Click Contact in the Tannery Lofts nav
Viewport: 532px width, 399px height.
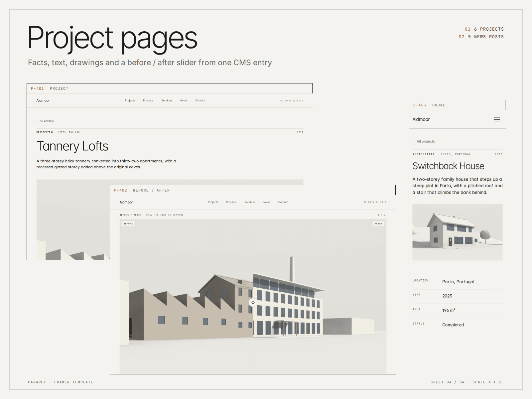pos(200,100)
